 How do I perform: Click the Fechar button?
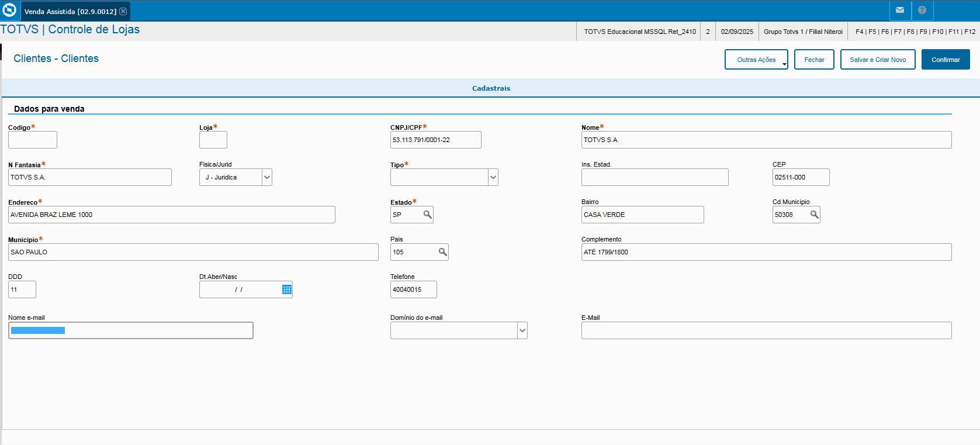click(x=814, y=60)
